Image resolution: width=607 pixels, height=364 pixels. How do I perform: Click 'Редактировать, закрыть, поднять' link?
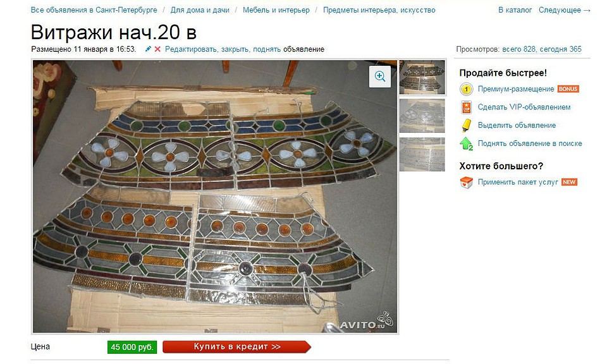tap(223, 49)
